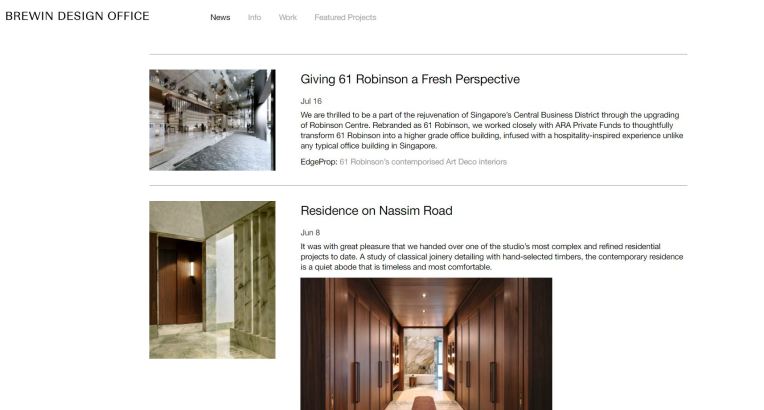Click the marble bathroom at corridor end
This screenshot has width=764, height=410.
coord(423,358)
